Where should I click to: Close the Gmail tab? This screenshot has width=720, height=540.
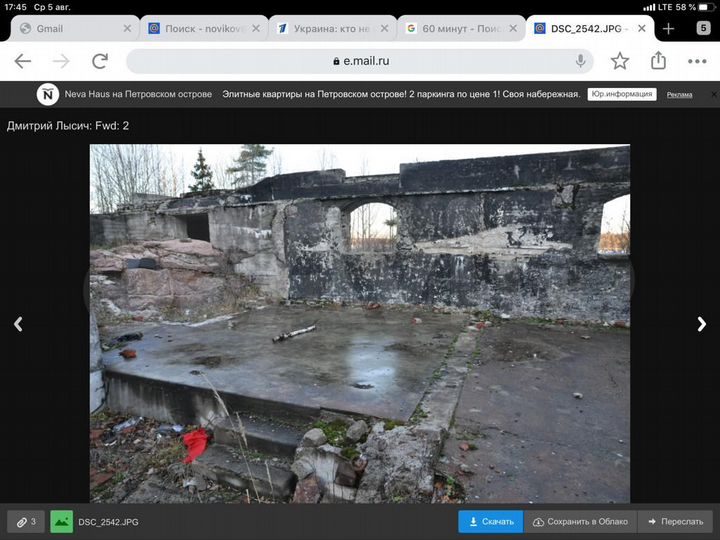pos(127,28)
